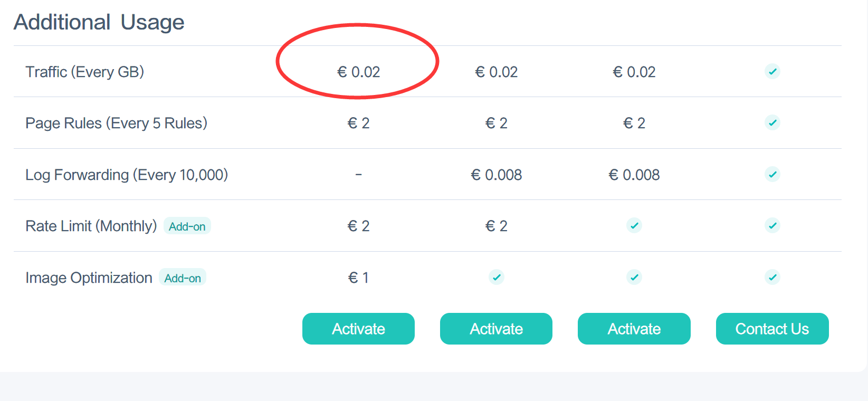The height and width of the screenshot is (401, 868).
Task: Click second column checkmark in Image Optimization row
Action: 497,277
